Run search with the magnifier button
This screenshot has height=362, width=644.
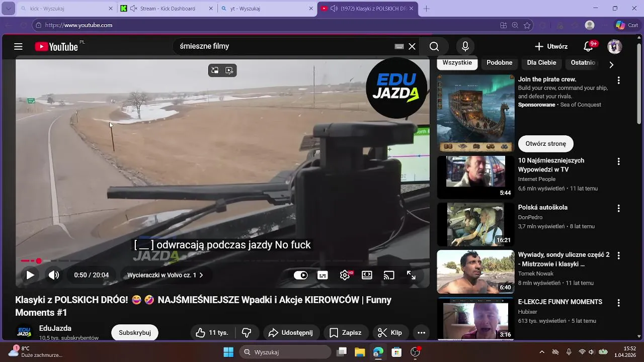(434, 46)
